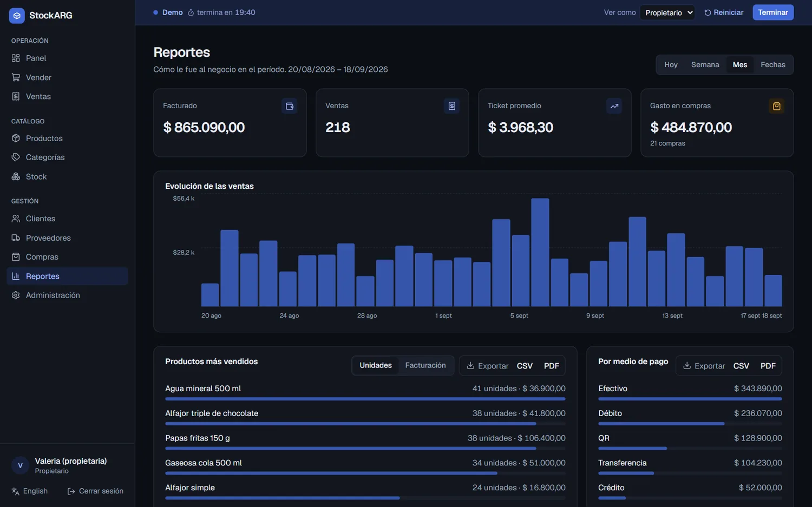This screenshot has height=507, width=812.
Task: Click 'Alfajor triple de chocolate' product row
Action: [x=365, y=417]
